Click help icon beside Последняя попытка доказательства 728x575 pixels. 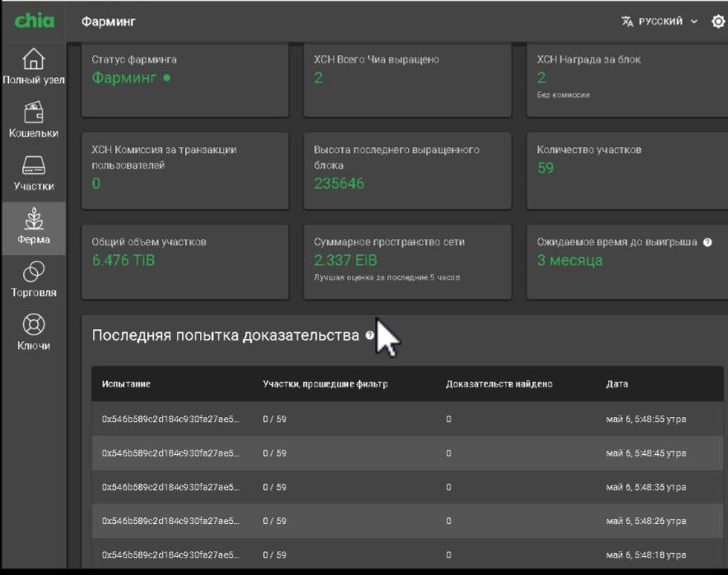tap(369, 335)
